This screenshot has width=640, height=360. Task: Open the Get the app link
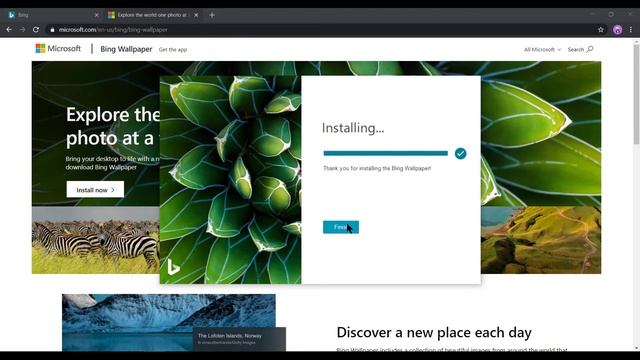tap(173, 49)
